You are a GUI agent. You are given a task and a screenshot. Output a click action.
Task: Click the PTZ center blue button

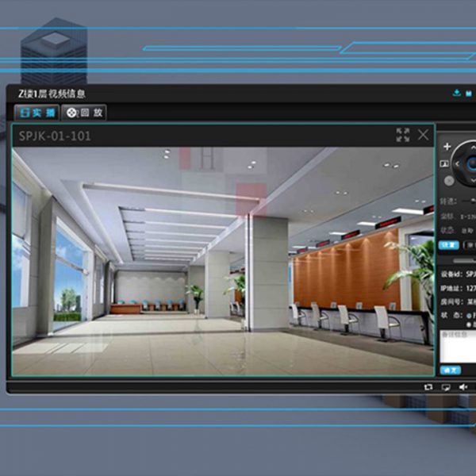(x=473, y=164)
